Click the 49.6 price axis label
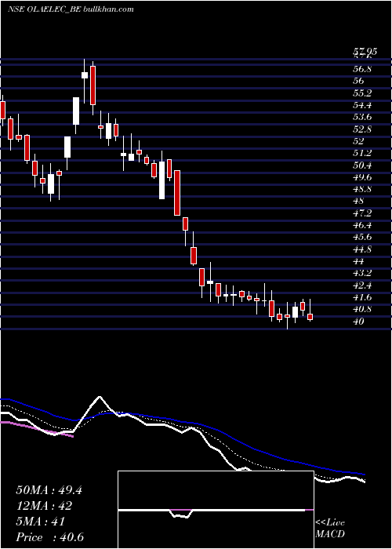Viewport: 392px width, 549px height. pyautogui.click(x=362, y=177)
